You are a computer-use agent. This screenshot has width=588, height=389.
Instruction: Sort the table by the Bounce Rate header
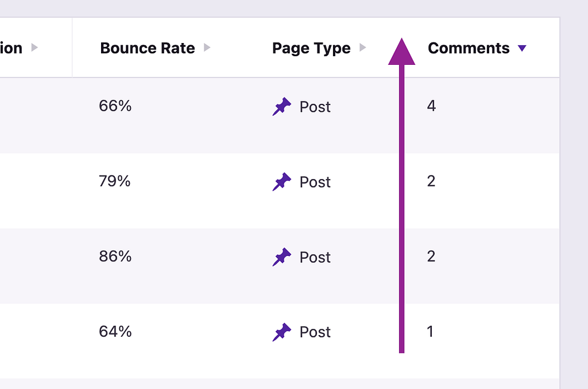point(147,48)
